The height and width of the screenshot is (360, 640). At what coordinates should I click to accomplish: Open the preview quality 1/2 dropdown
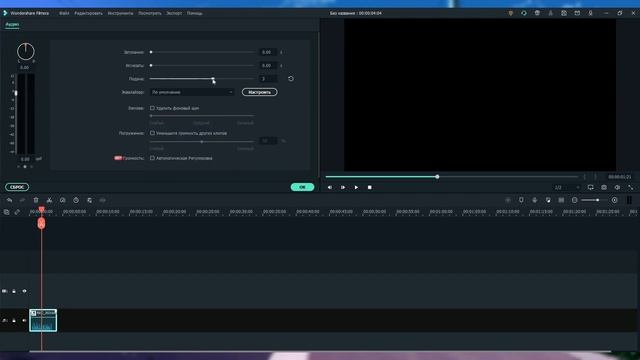point(567,187)
